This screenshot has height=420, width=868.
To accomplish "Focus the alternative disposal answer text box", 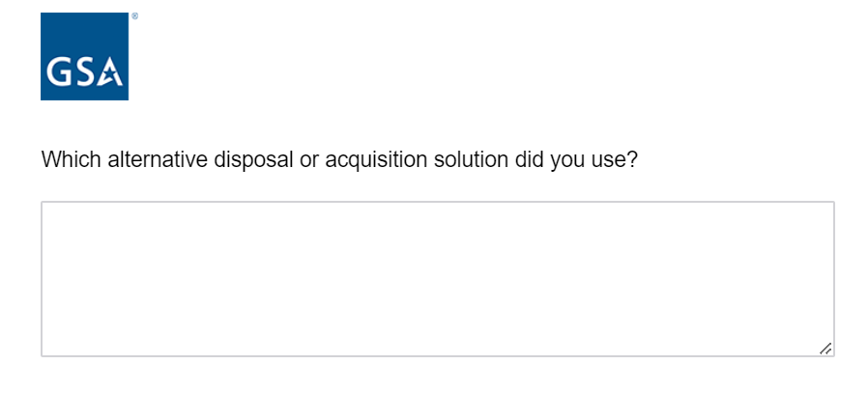I will (437, 279).
